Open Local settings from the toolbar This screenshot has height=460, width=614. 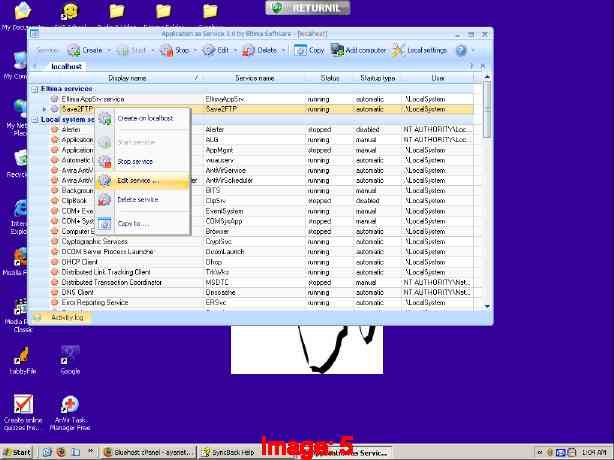click(419, 50)
